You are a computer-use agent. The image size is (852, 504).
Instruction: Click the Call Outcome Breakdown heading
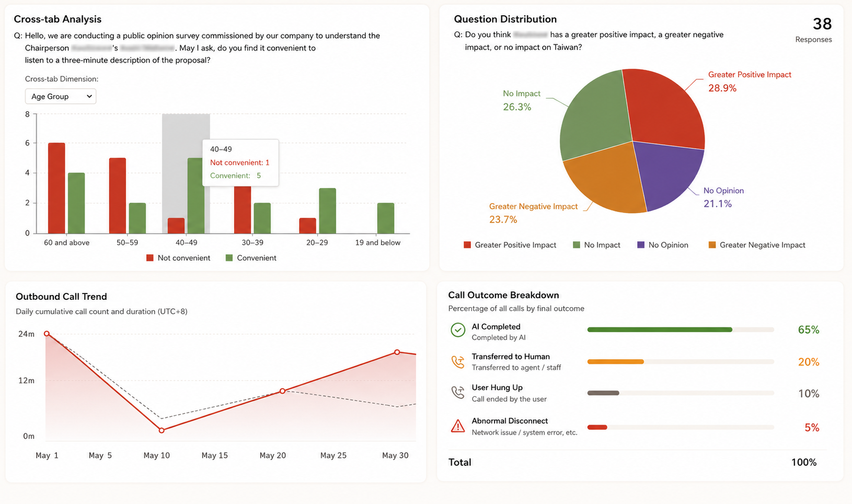(x=503, y=295)
